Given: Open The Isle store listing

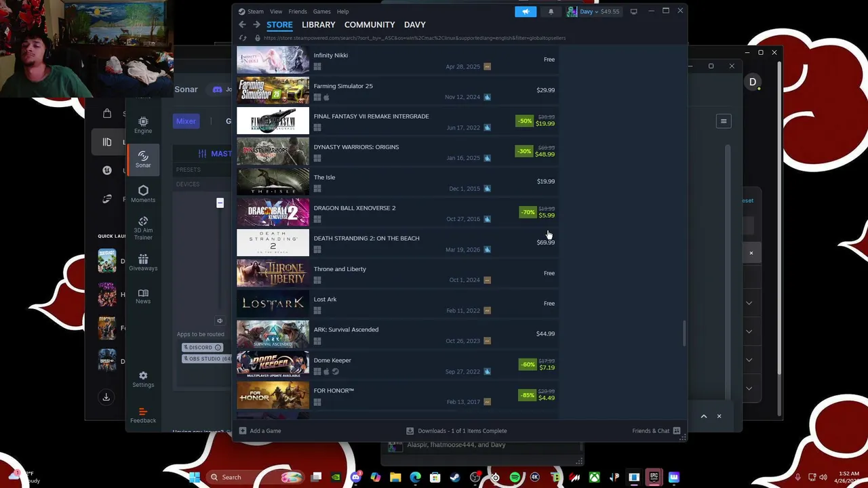Looking at the screenshot, I should point(397,182).
